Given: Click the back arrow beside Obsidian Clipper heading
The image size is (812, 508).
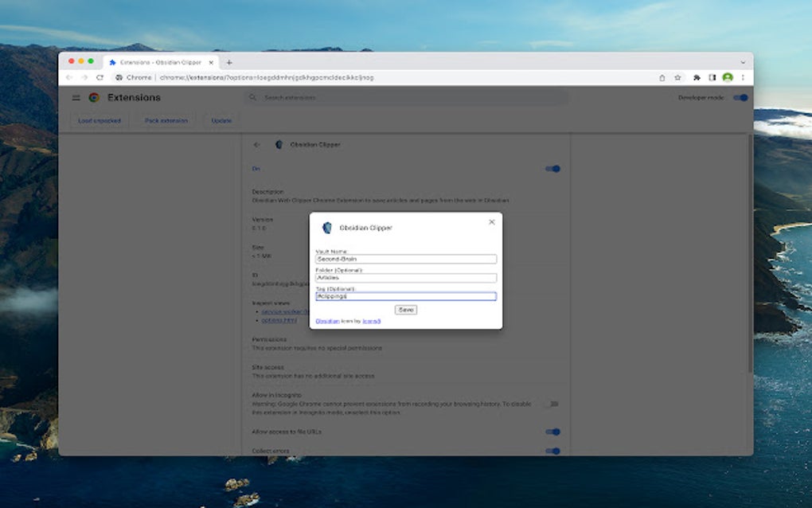Looking at the screenshot, I should tap(257, 145).
